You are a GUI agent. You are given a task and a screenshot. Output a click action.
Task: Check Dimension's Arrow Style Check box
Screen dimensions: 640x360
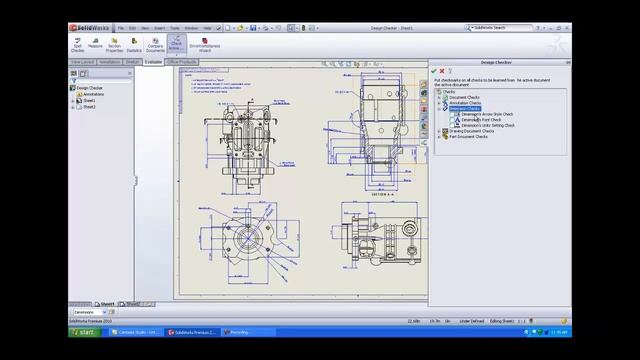coord(452,114)
